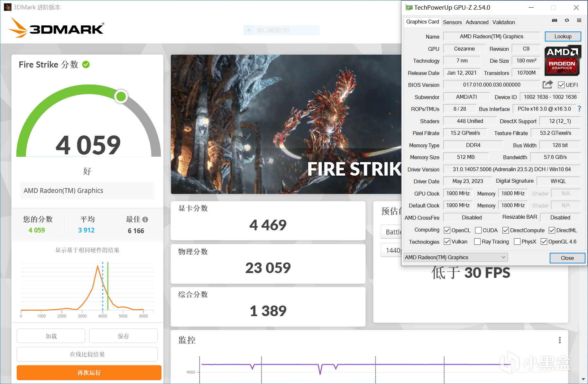Click the 物理分数 23 059 score card
This screenshot has height=384, width=588.
point(268,264)
